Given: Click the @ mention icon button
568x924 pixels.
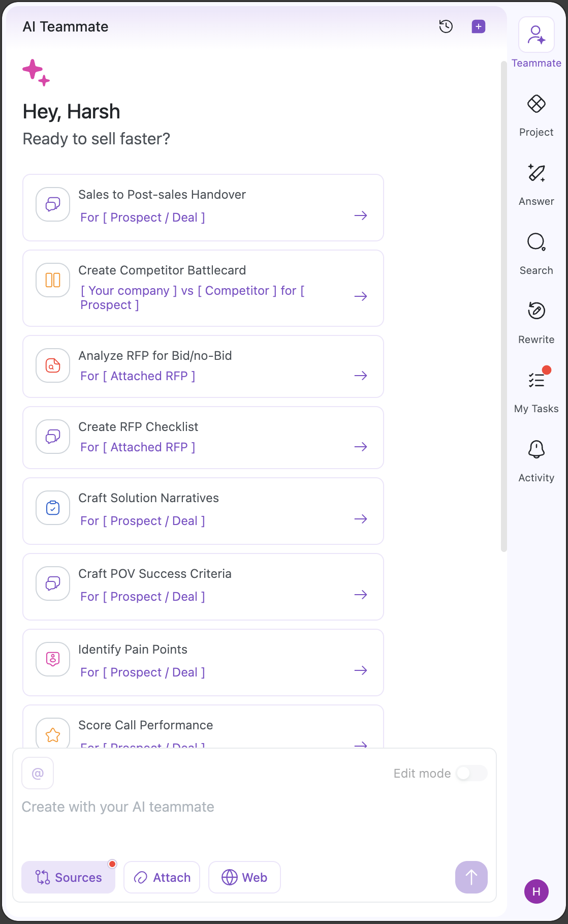Looking at the screenshot, I should click(x=38, y=773).
